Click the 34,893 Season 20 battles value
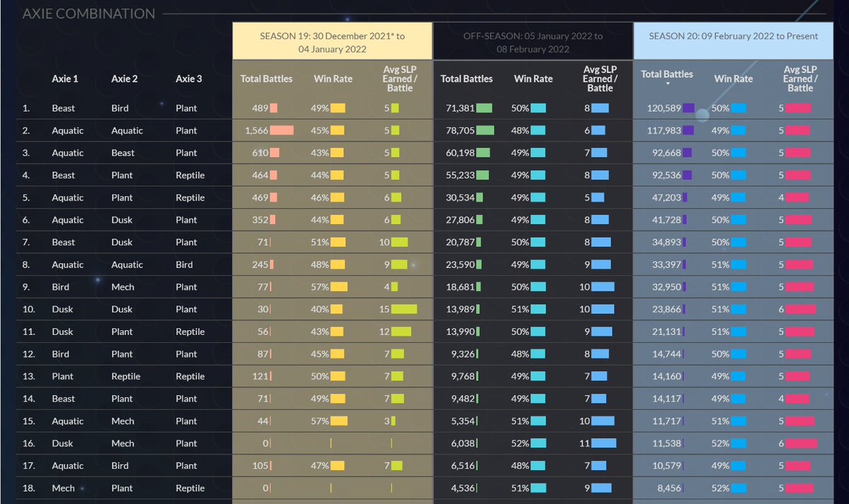The width and height of the screenshot is (849, 504). (x=666, y=242)
